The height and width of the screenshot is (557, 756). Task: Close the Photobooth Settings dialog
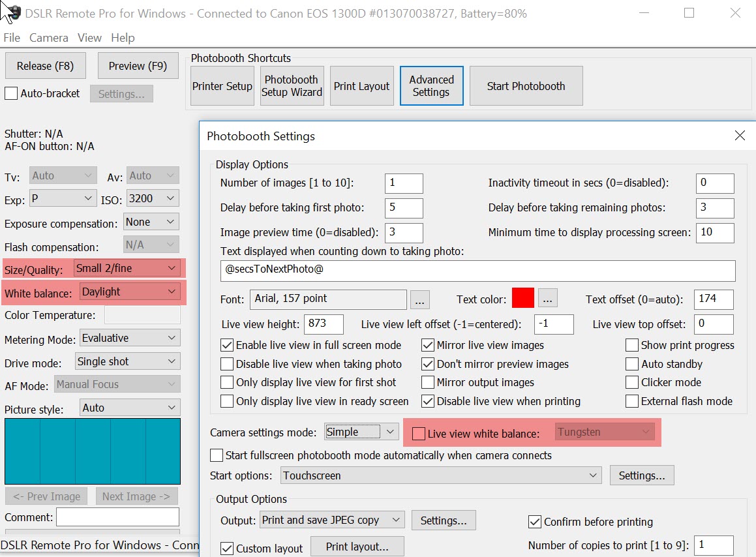tap(739, 136)
